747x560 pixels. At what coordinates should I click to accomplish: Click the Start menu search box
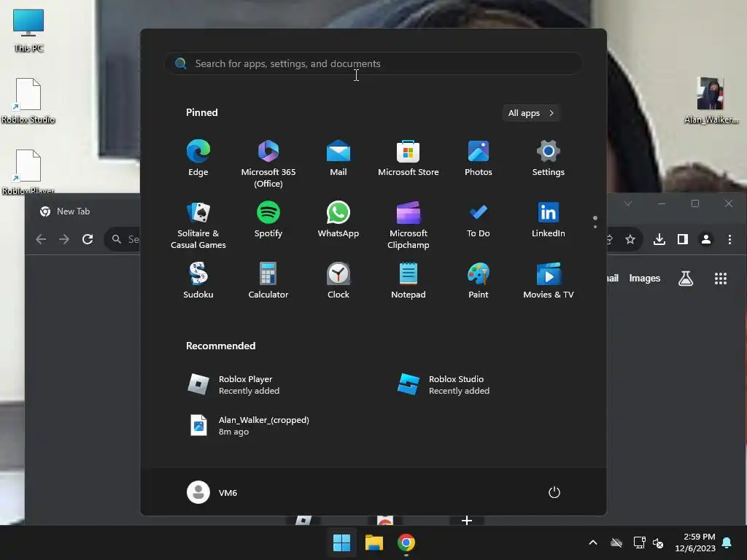[x=373, y=63]
